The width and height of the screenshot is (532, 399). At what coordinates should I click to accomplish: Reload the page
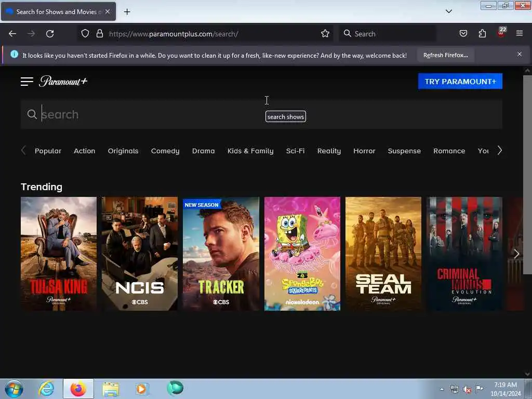click(x=50, y=34)
